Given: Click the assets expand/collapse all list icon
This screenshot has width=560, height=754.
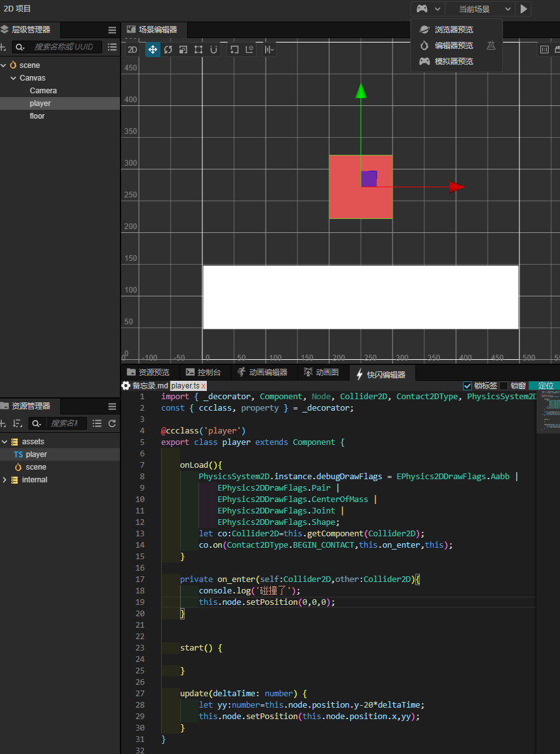Looking at the screenshot, I should pyautogui.click(x=97, y=423).
